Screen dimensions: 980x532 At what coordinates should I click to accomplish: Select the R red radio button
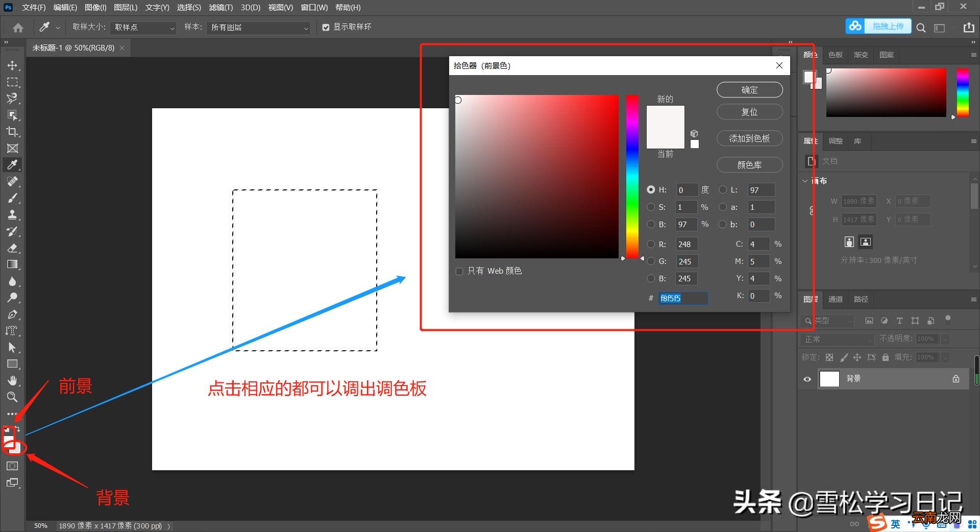(x=651, y=244)
